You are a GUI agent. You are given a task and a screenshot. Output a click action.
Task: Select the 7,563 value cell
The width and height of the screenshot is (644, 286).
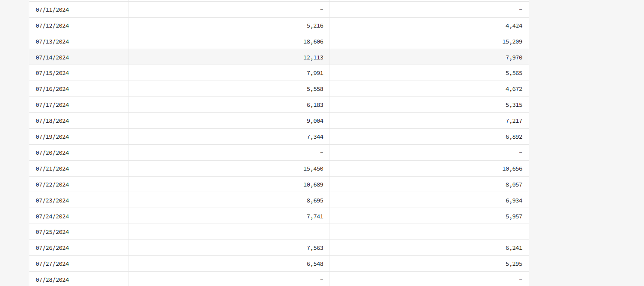click(x=229, y=248)
